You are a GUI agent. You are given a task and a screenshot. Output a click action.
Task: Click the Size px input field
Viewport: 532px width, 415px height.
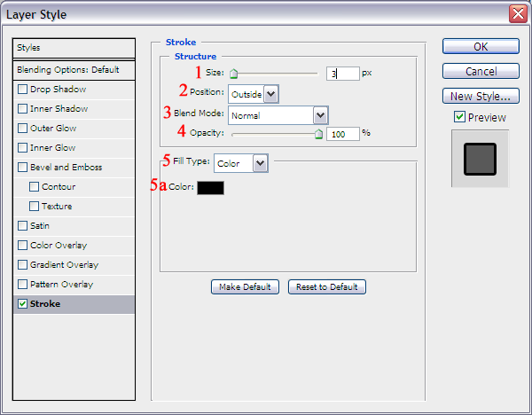coord(342,74)
